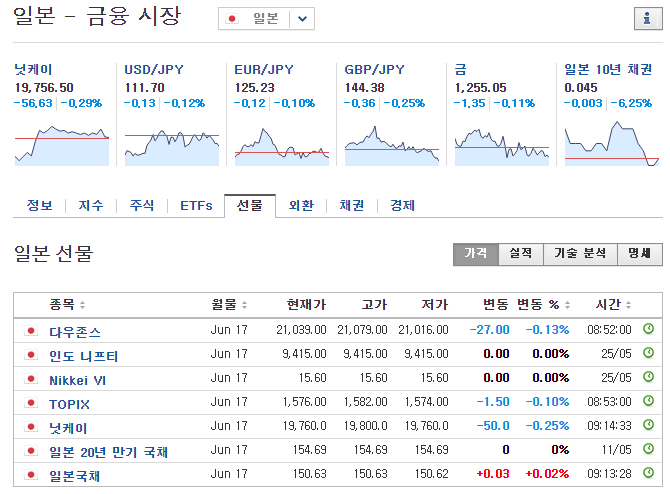Switch to the ETFs tab
Screen dimensions: 670x494
196,206
